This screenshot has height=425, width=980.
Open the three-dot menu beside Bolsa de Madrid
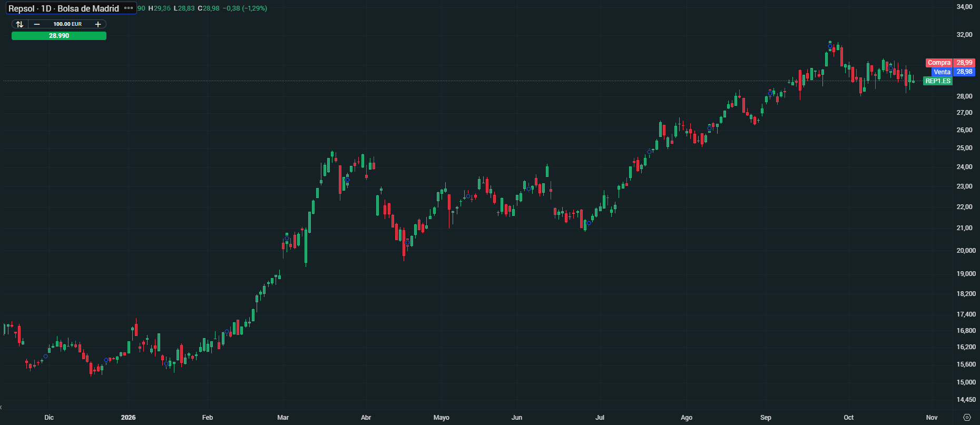tap(129, 8)
